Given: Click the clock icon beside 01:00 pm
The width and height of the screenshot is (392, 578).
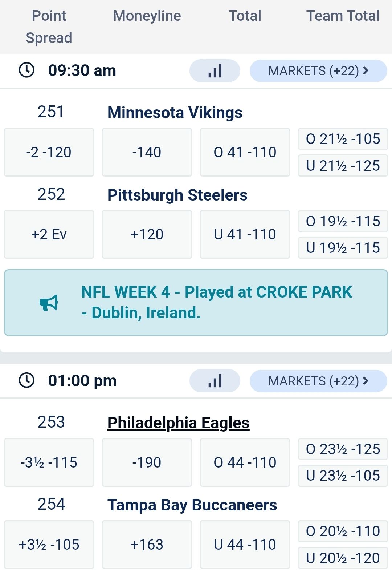Looking at the screenshot, I should [26, 380].
